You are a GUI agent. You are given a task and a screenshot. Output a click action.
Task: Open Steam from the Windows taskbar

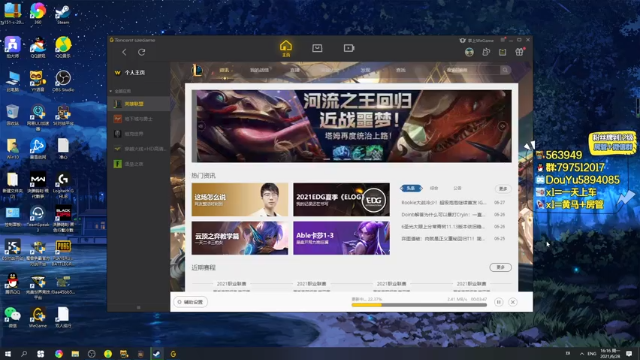pyautogui.click(x=157, y=354)
